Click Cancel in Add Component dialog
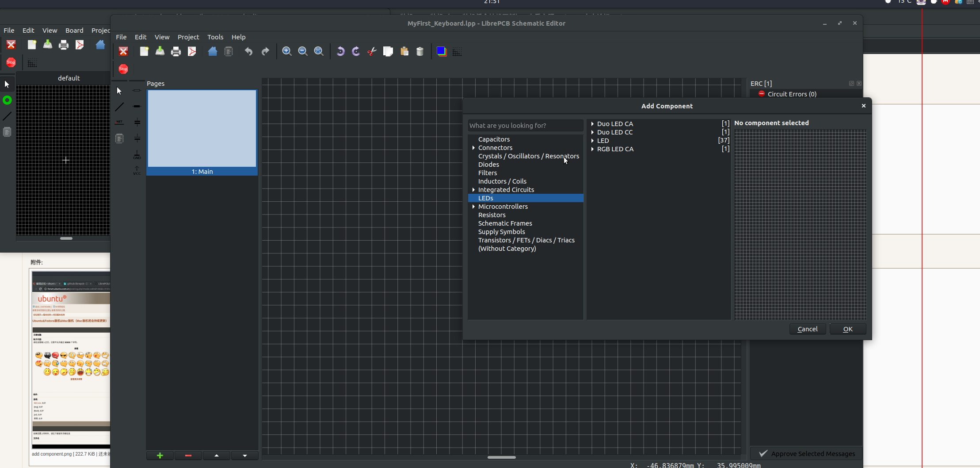This screenshot has width=980, height=468. click(x=808, y=329)
